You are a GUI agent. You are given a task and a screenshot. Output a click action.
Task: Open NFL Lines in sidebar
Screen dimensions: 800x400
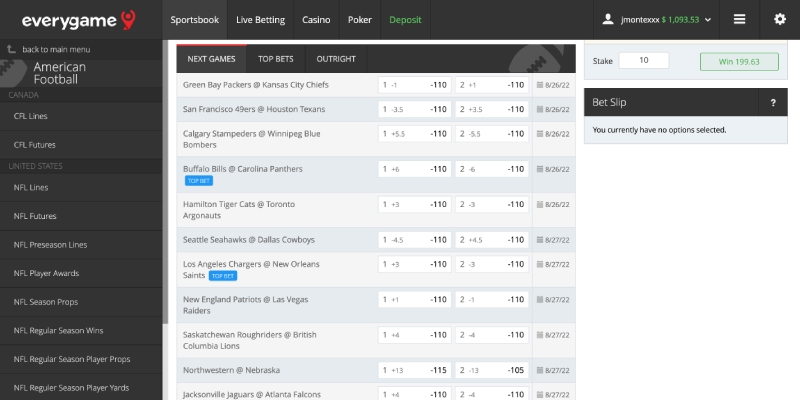pyautogui.click(x=81, y=188)
